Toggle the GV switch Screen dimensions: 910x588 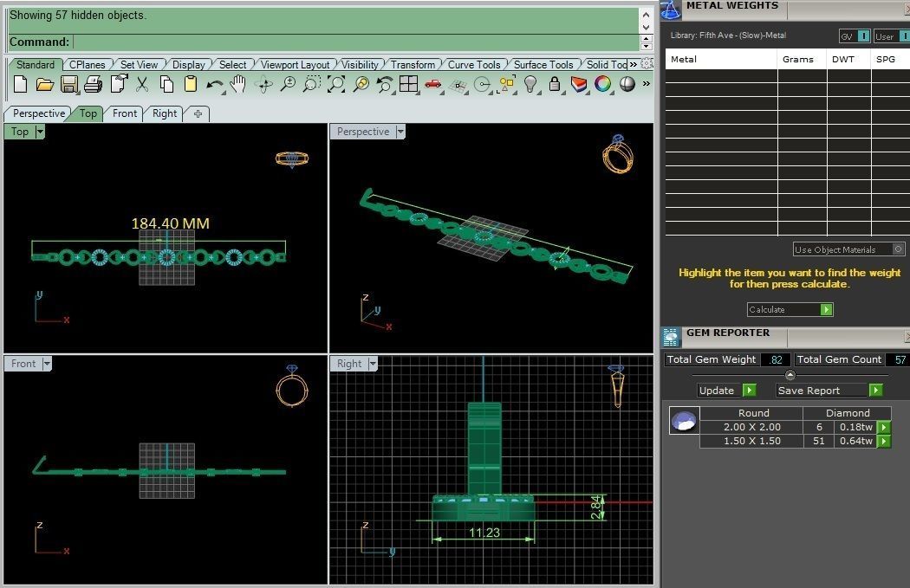click(x=863, y=36)
